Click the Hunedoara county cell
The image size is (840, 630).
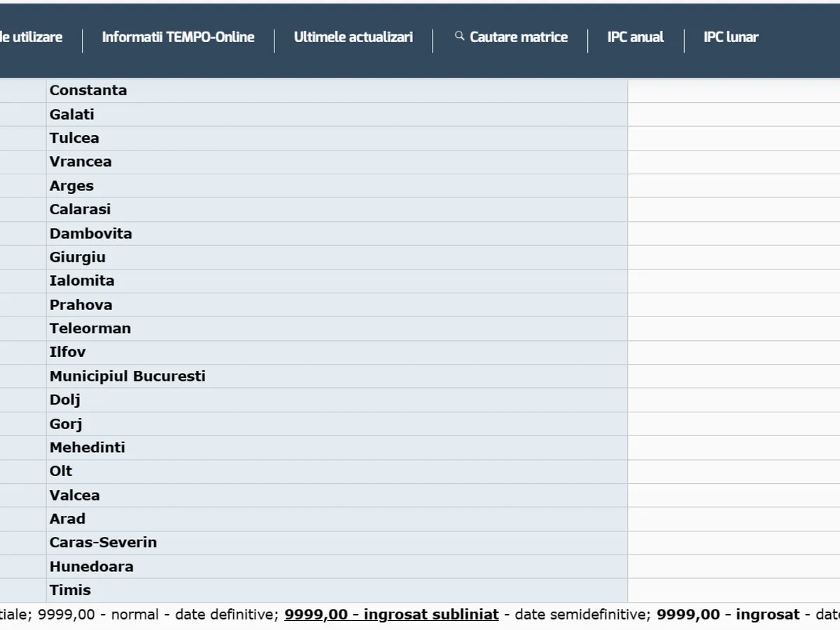click(91, 566)
